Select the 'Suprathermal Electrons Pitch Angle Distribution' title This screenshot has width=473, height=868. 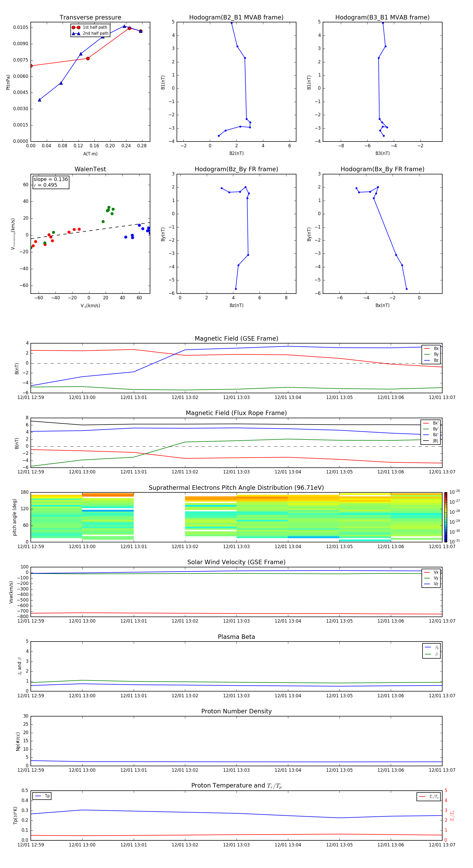tap(236, 488)
